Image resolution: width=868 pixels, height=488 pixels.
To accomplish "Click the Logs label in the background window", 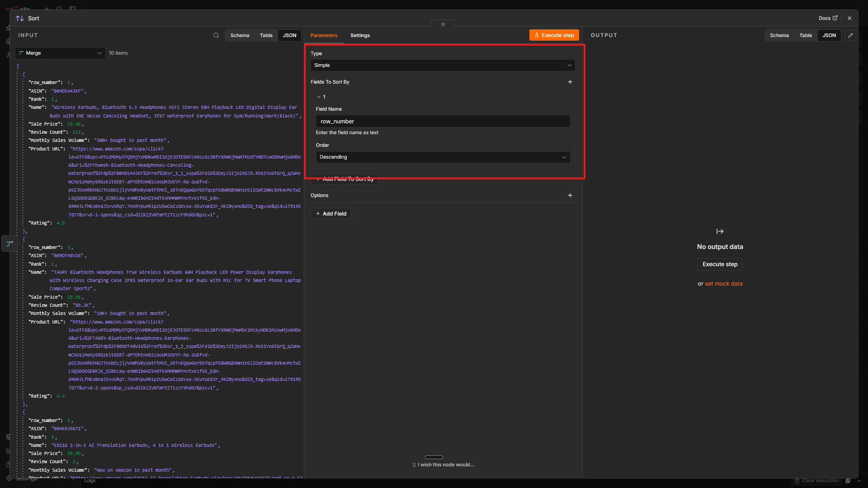I will (x=90, y=480).
